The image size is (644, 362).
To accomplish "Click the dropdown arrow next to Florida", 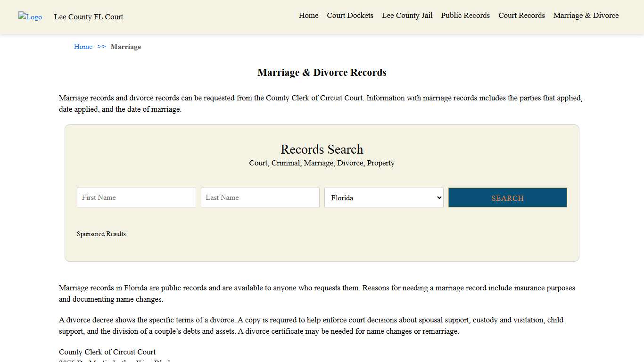I will point(438,197).
